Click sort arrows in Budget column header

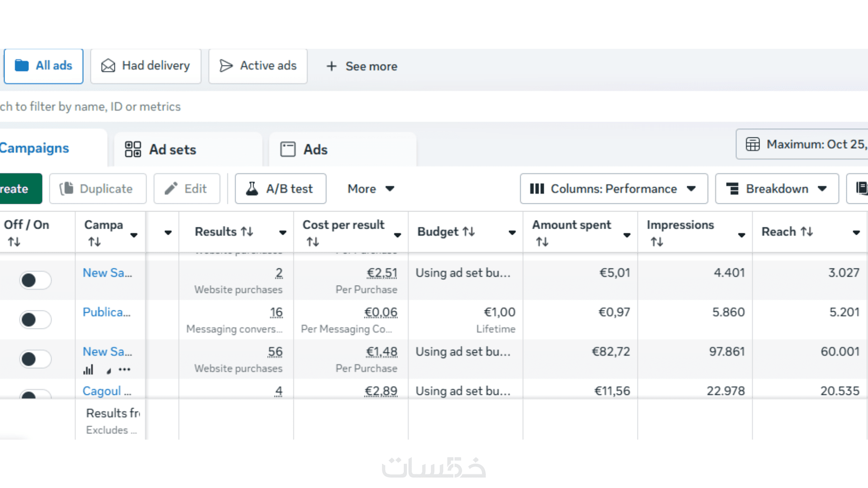coord(469,232)
